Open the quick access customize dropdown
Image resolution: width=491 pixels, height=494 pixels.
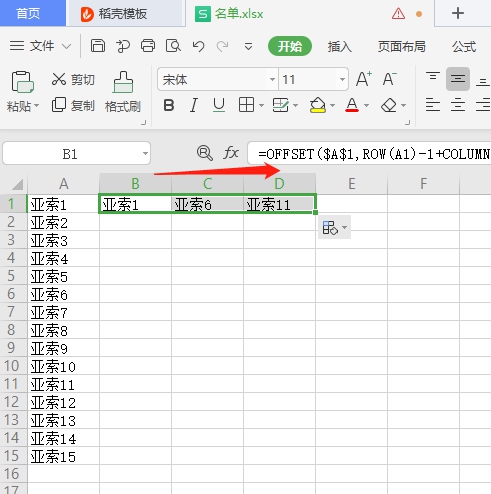[x=248, y=46]
